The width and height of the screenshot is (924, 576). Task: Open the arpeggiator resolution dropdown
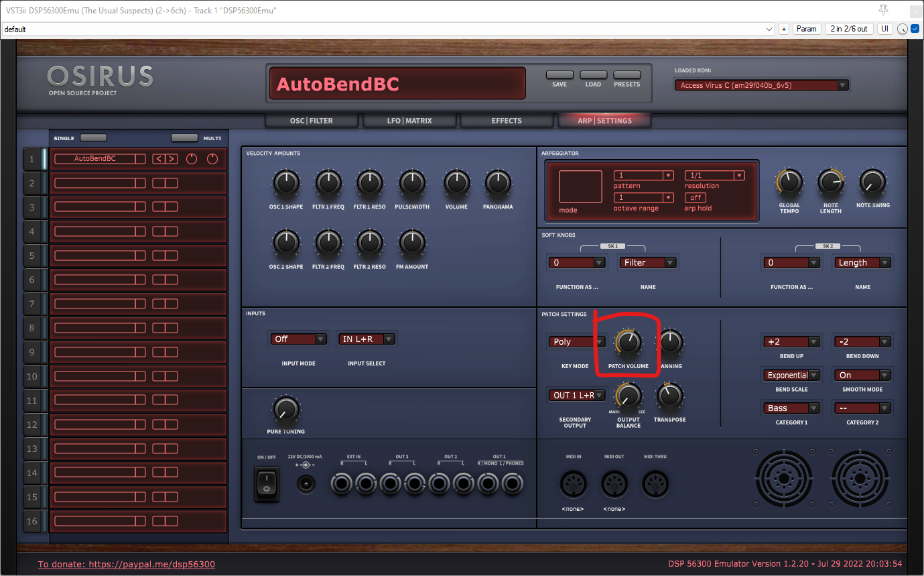tap(714, 176)
